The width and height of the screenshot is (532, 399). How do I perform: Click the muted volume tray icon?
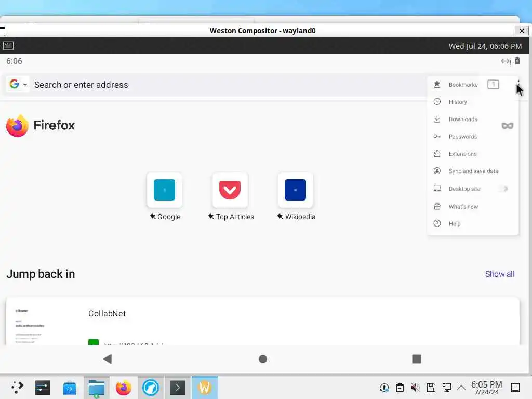[x=415, y=388]
